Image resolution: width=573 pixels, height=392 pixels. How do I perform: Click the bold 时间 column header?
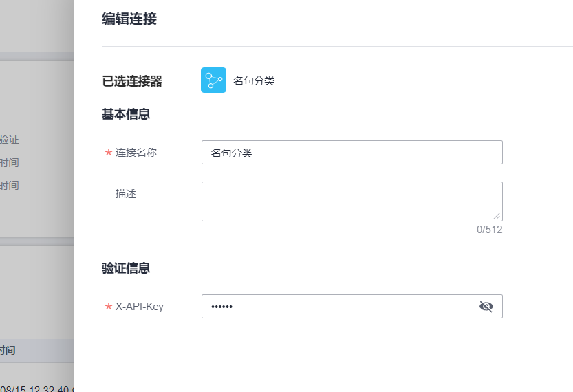[8, 350]
